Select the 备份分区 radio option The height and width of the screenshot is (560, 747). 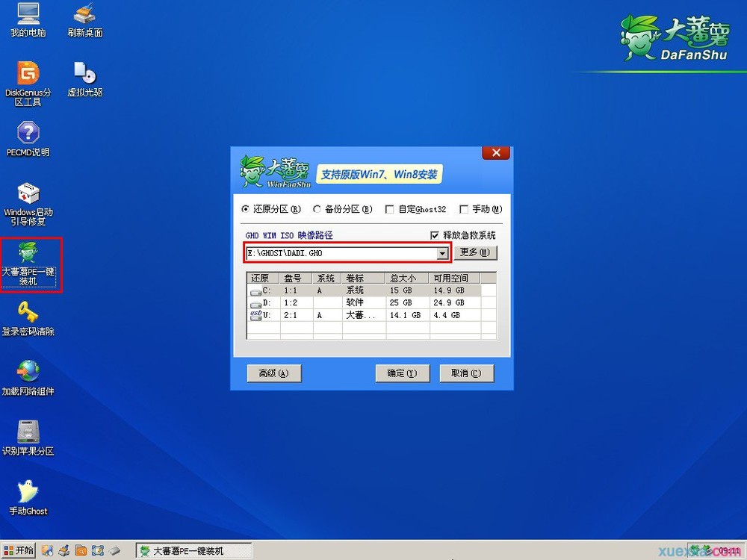pyautogui.click(x=317, y=209)
